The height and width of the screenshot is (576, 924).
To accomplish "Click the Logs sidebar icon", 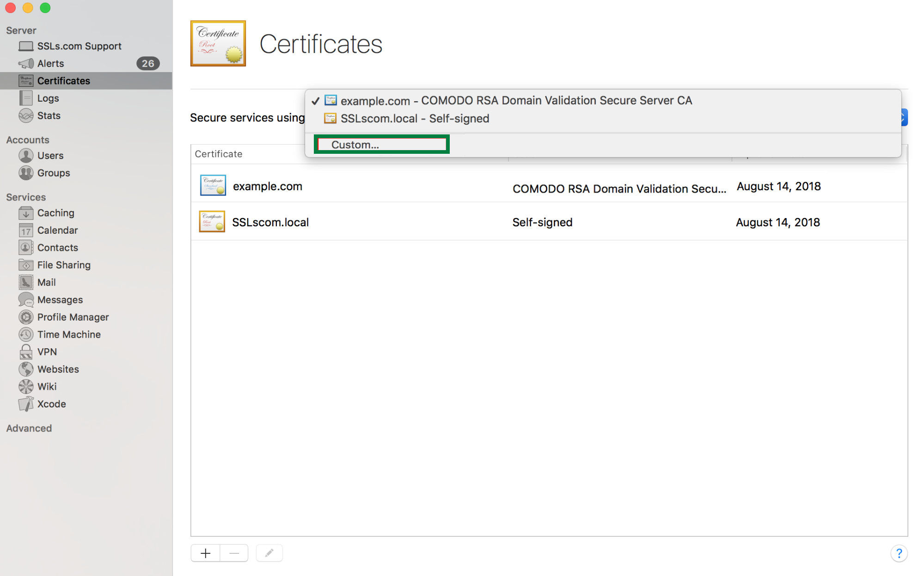I will [x=26, y=98].
